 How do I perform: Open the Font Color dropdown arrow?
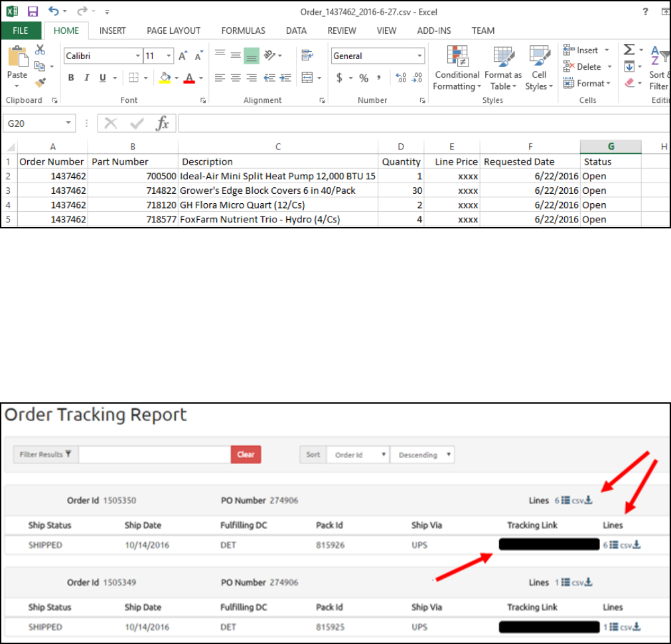tap(201, 78)
